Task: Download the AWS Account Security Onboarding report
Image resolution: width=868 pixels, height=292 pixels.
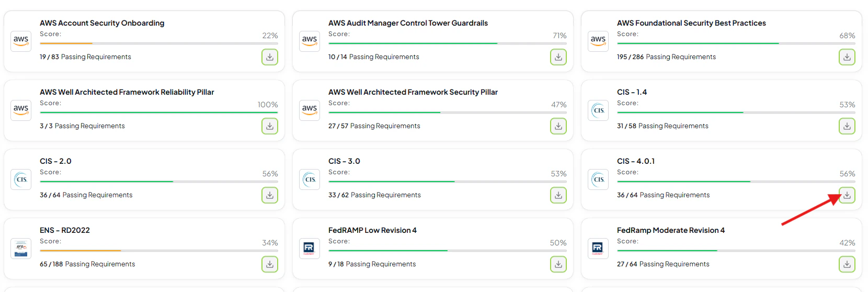Action: click(x=270, y=57)
